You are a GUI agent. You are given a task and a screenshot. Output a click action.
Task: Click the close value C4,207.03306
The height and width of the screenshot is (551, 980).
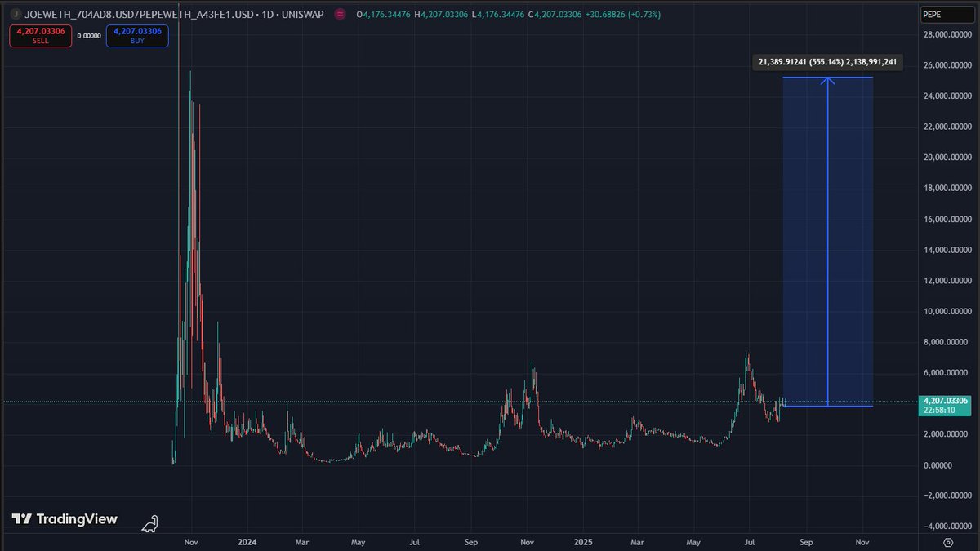coord(555,15)
